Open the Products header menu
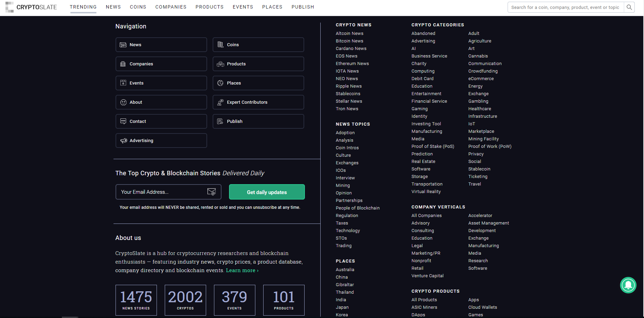 210,7
